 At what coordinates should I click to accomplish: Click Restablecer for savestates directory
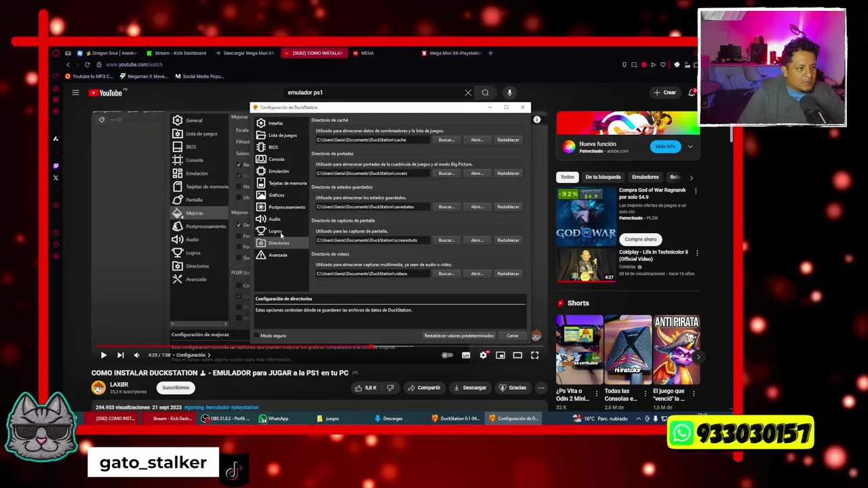(508, 207)
